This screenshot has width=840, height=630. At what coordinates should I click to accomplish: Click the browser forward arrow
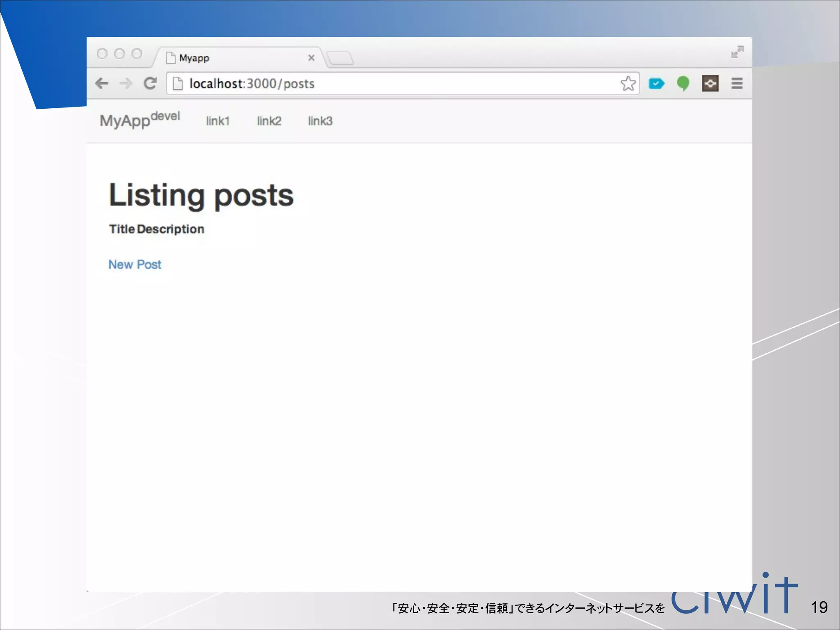[126, 84]
